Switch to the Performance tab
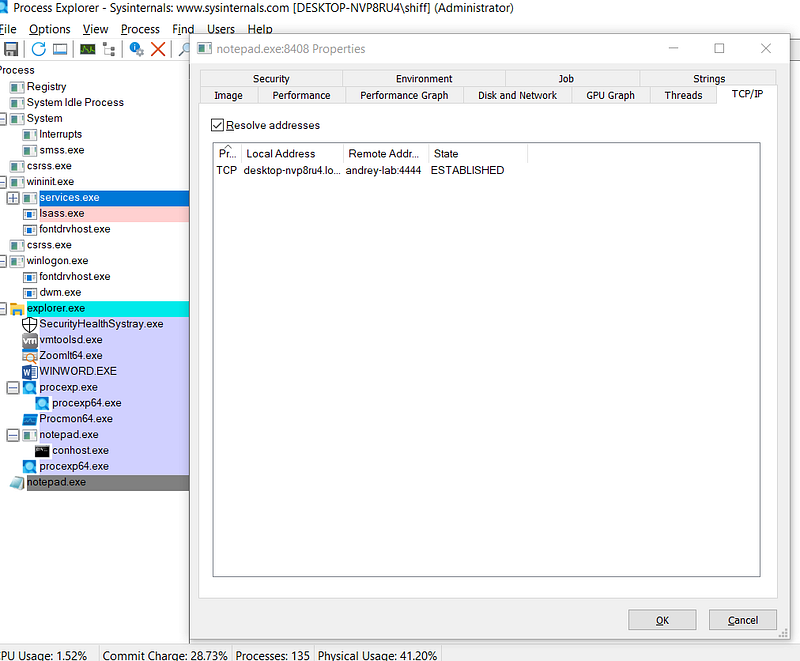Screen dimensions: 800x661 point(301,95)
